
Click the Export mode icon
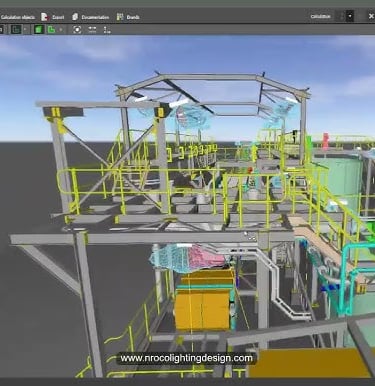point(44,17)
